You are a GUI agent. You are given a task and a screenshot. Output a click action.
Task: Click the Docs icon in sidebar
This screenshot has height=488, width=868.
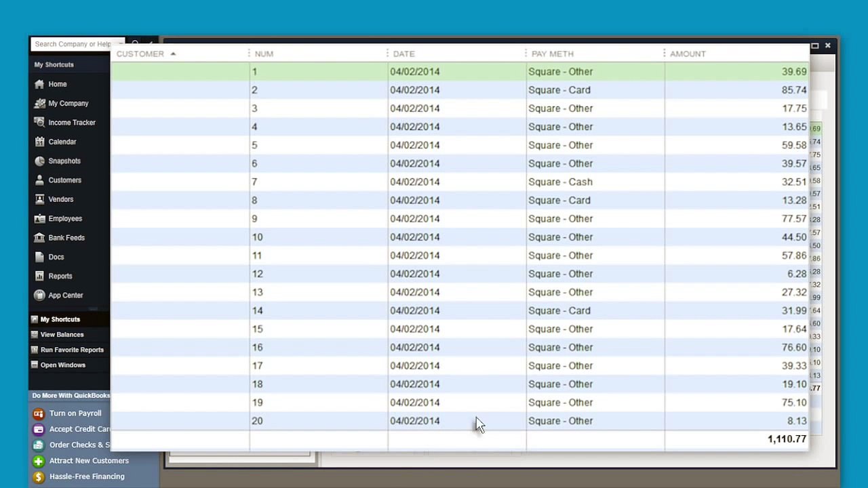(39, 257)
